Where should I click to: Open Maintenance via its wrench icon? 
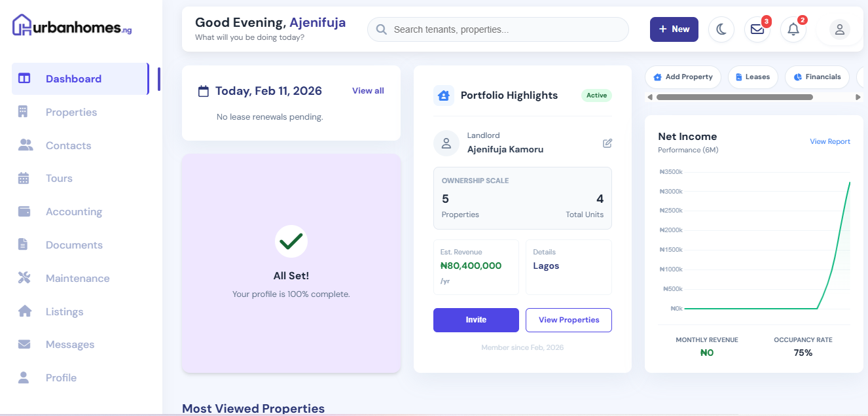(25, 278)
